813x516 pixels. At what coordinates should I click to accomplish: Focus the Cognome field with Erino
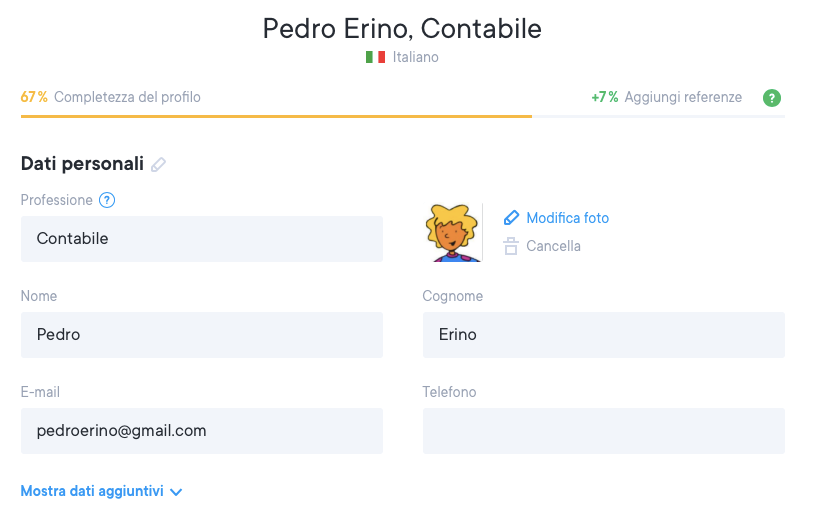(x=603, y=335)
